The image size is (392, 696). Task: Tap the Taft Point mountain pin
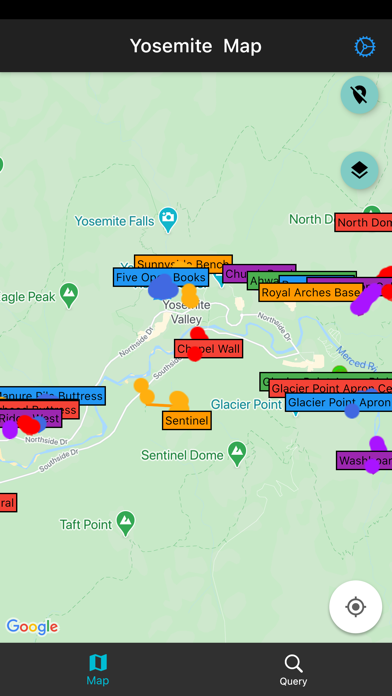pyautogui.click(x=126, y=523)
